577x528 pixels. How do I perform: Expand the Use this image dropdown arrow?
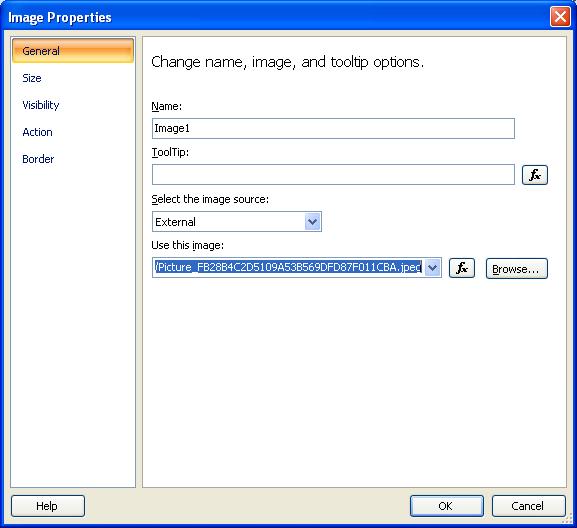432,267
